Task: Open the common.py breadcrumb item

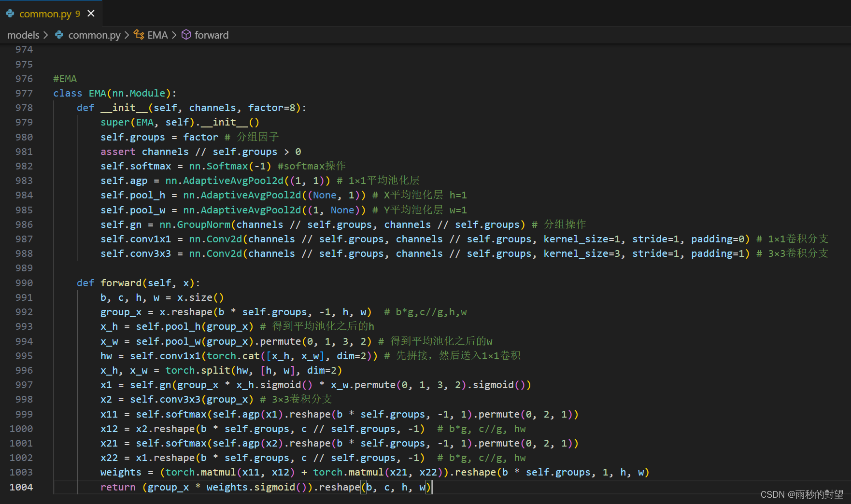Action: point(94,35)
